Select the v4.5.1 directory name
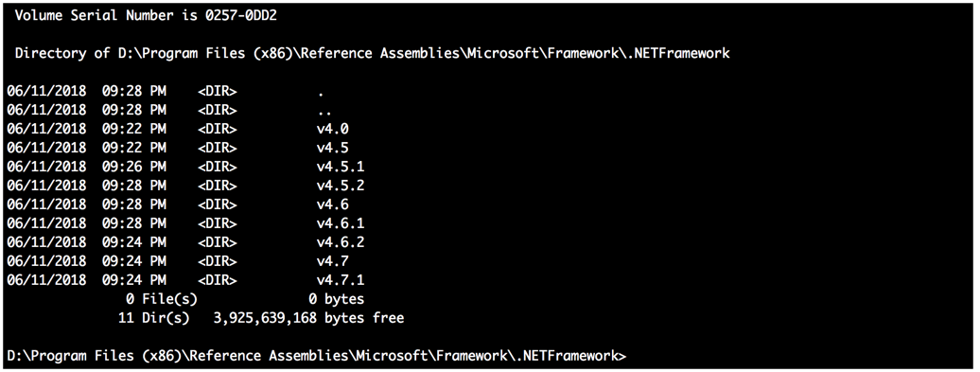The height and width of the screenshot is (372, 980). [x=340, y=167]
